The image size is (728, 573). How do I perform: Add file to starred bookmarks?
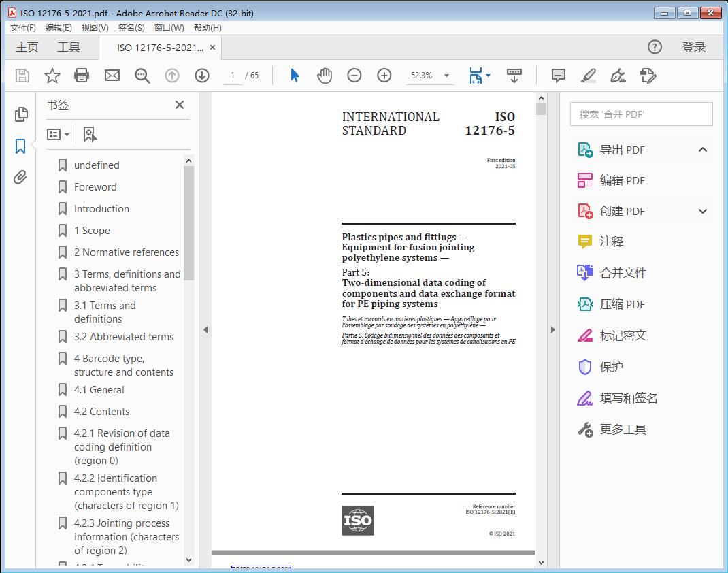52,76
